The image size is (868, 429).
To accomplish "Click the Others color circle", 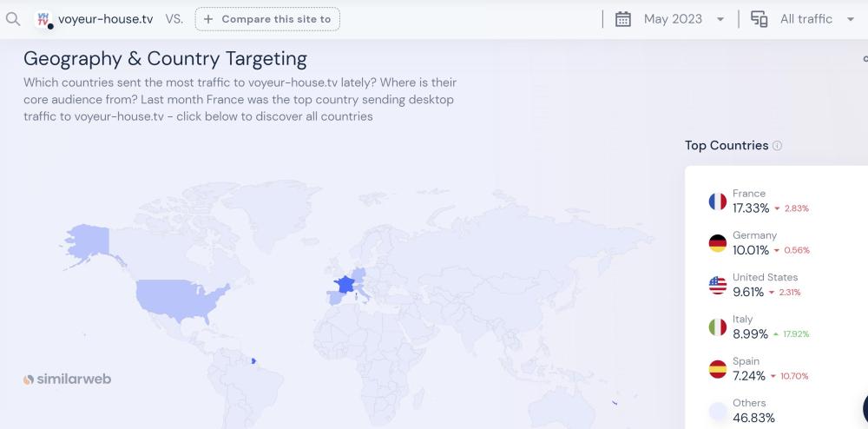I will tap(717, 411).
